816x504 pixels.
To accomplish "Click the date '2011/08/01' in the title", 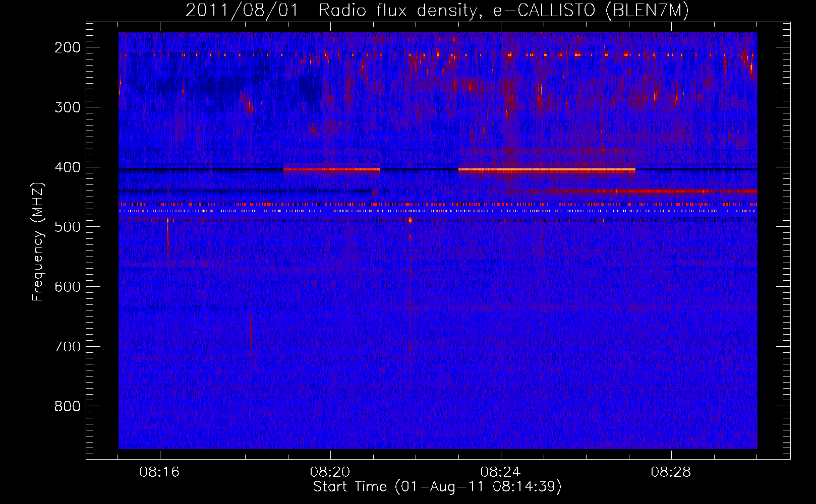I will point(242,11).
